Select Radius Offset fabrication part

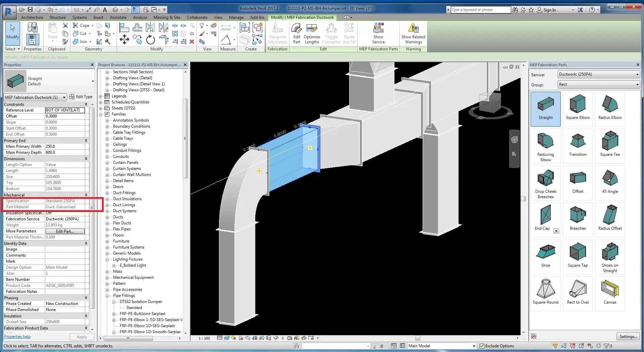click(610, 220)
